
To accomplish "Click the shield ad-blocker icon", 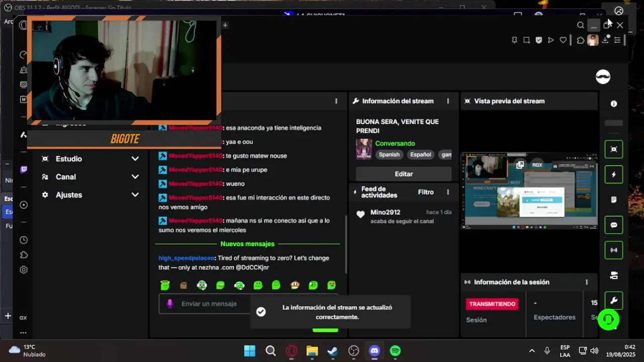I will coord(539,40).
